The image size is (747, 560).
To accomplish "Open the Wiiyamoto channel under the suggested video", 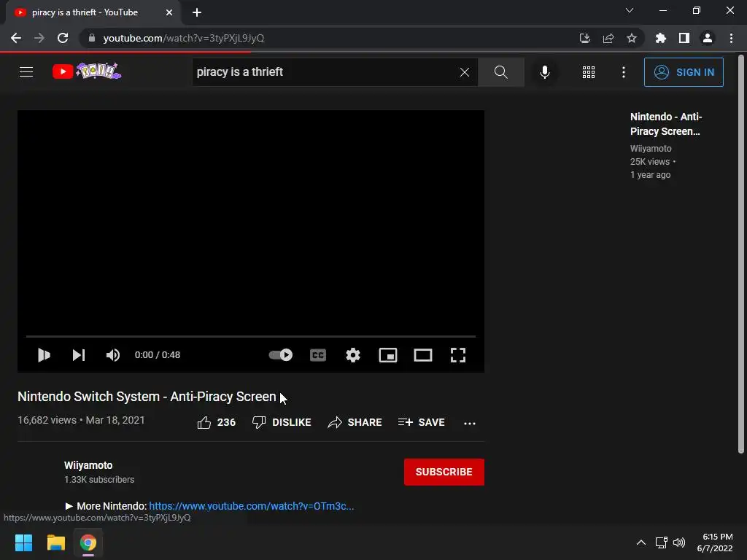I will click(x=651, y=149).
